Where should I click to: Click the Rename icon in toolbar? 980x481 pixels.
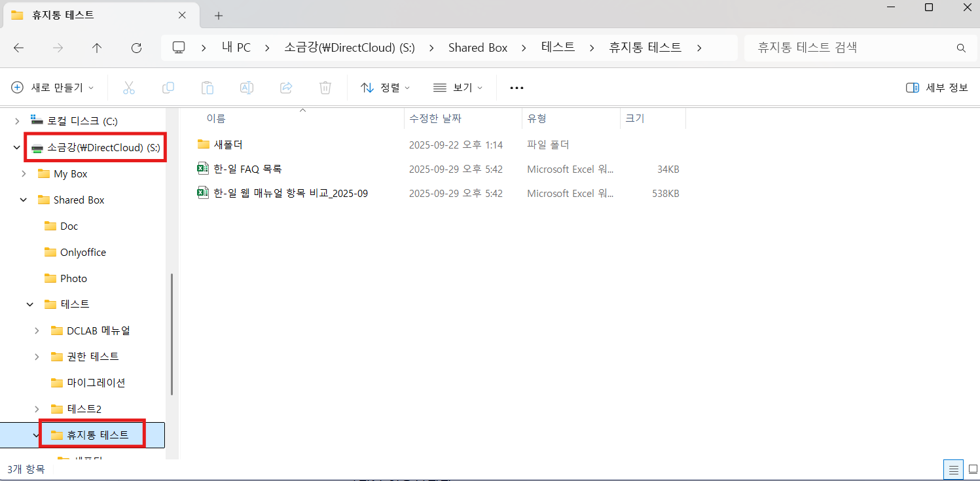tap(247, 88)
